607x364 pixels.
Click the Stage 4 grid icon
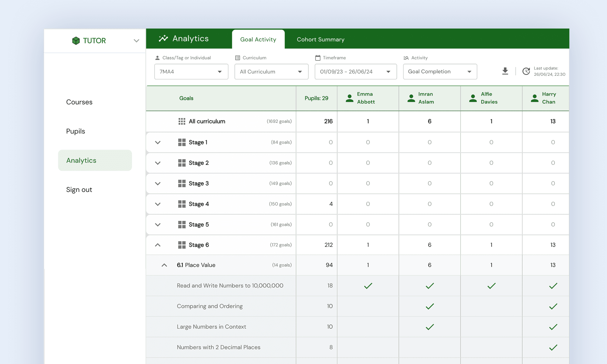[x=182, y=204]
